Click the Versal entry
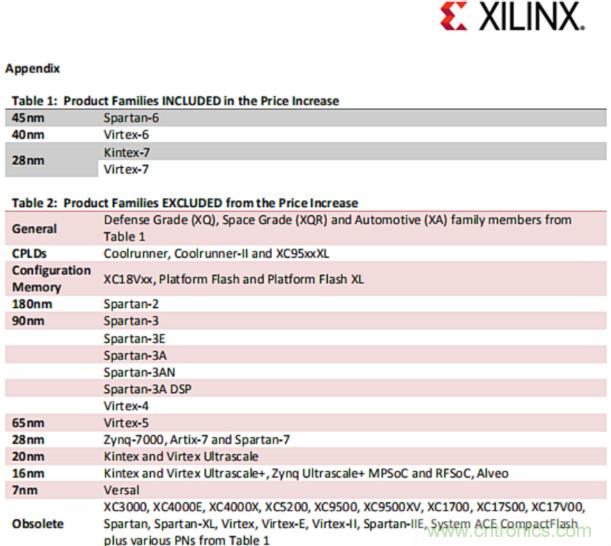 click(x=122, y=490)
